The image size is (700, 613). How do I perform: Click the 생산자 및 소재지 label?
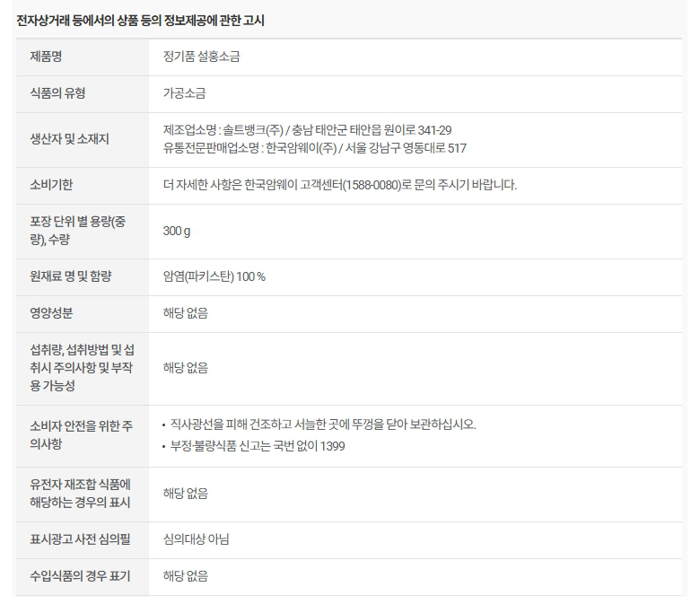click(69, 139)
